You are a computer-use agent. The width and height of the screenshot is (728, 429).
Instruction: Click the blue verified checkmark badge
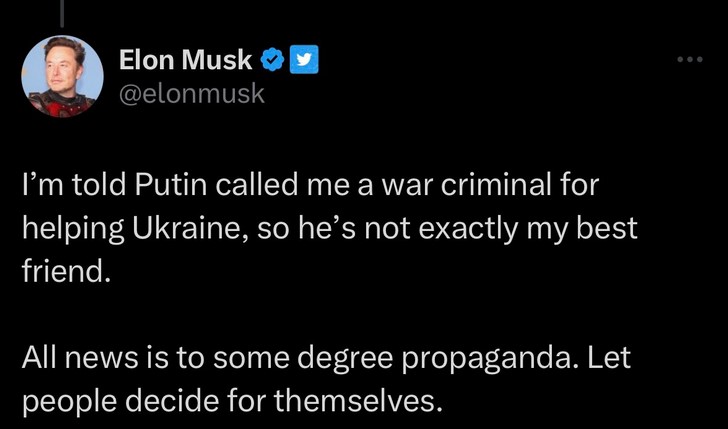(272, 60)
